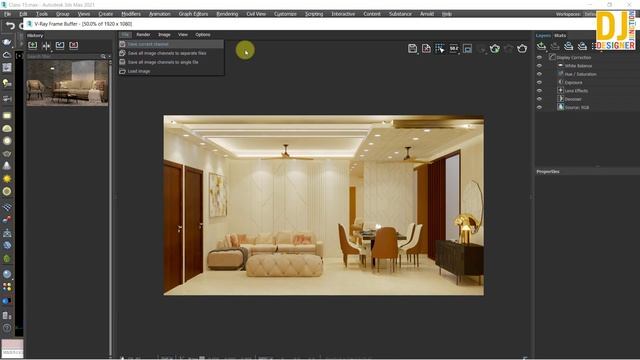Click the Clear image toolbar icon
Image resolution: width=640 pixels, height=360 pixels.
(426, 49)
